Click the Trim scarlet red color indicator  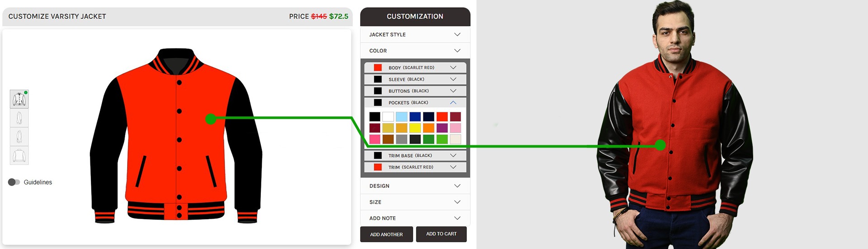pos(378,167)
